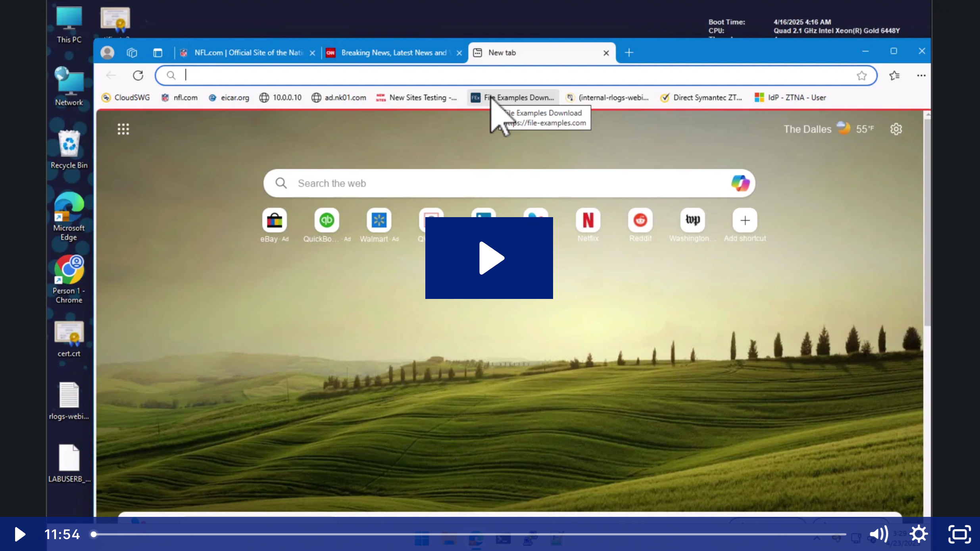Click the Copilot icon in search box
Screen dimensions: 980x551
click(740, 183)
